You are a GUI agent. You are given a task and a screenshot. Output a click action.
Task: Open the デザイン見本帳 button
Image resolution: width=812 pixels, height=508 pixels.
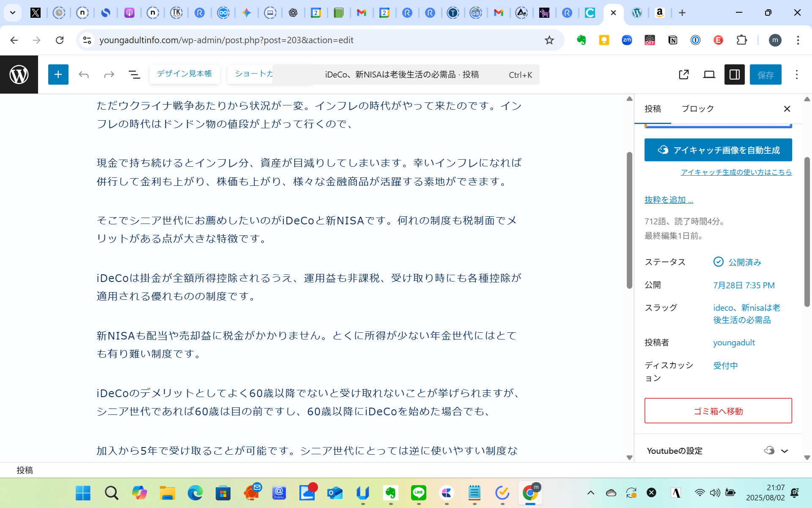point(184,74)
